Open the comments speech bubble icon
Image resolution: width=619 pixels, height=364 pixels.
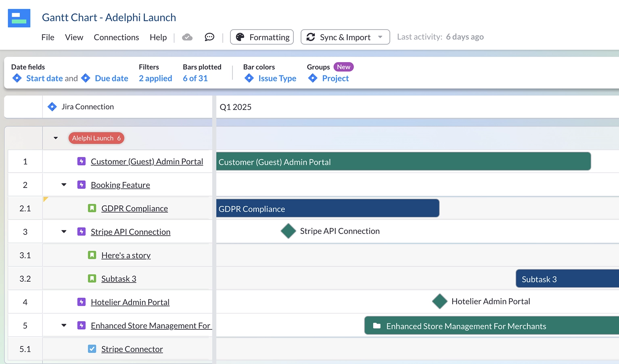(x=209, y=37)
